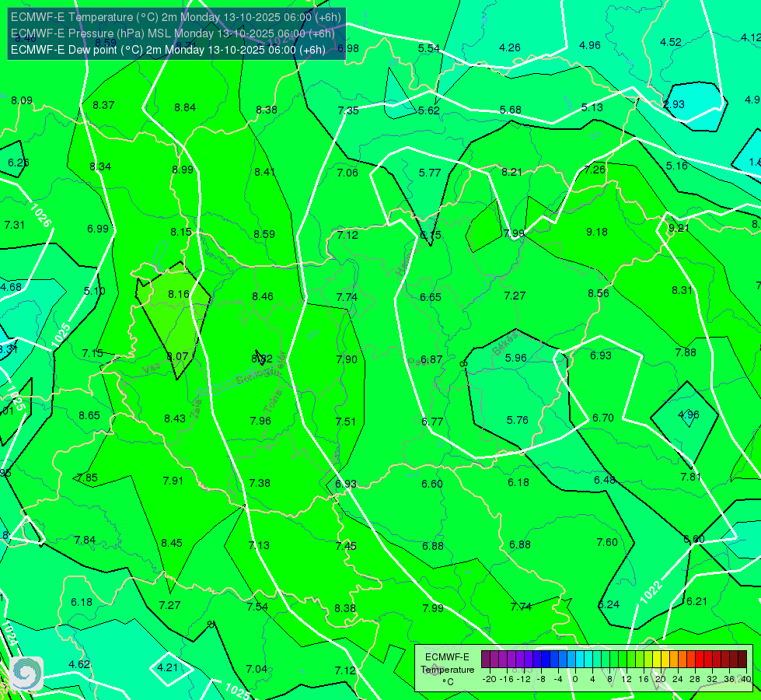The image size is (761, 700).
Task: Click the 8.21 dew point value
Action: click(x=511, y=172)
